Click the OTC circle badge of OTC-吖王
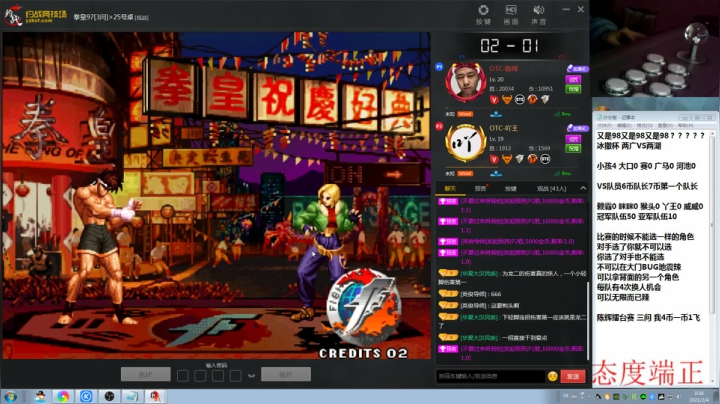 (545, 159)
